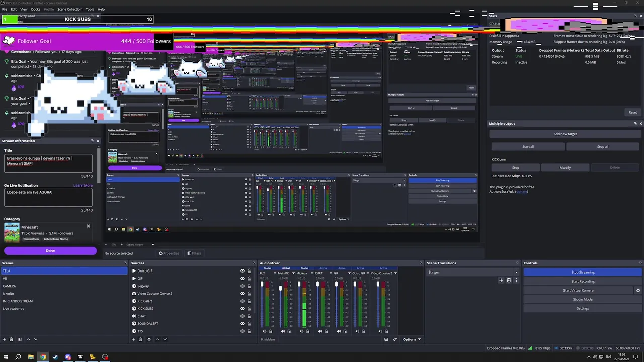Open the virtual camera settings gear
Viewport: 644px width, 362px height.
tap(638, 290)
